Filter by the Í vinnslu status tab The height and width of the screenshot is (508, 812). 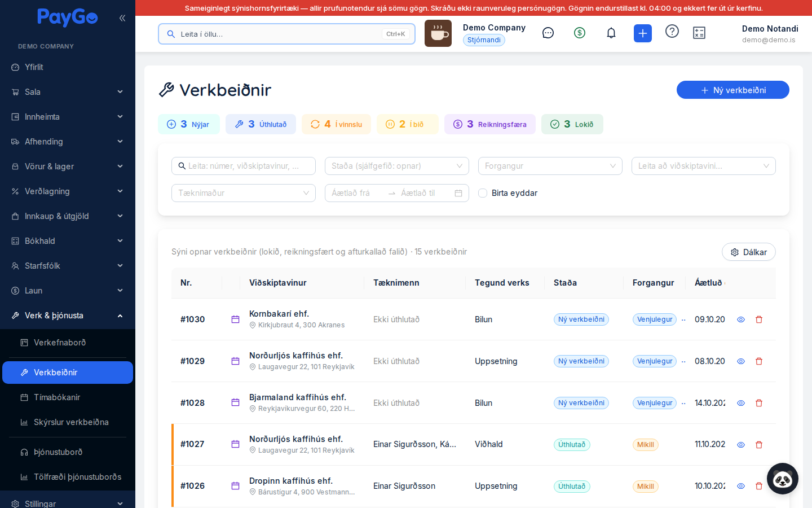click(x=336, y=124)
